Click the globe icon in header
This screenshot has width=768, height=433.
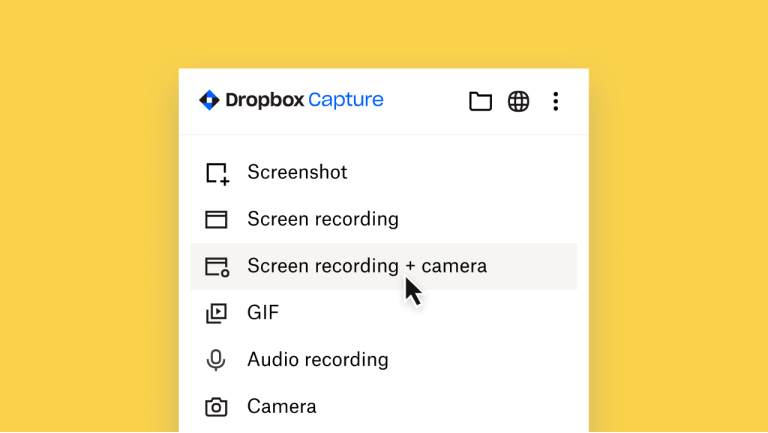tap(518, 101)
